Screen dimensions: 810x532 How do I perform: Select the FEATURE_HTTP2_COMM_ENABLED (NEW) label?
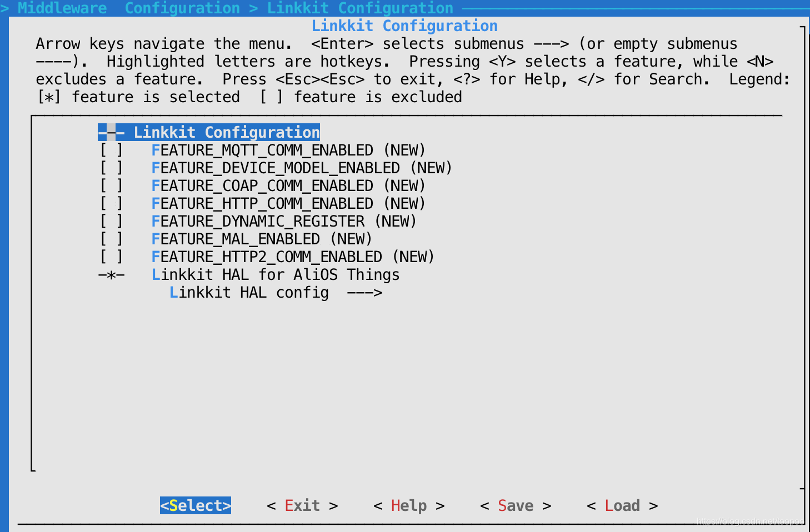293,257
